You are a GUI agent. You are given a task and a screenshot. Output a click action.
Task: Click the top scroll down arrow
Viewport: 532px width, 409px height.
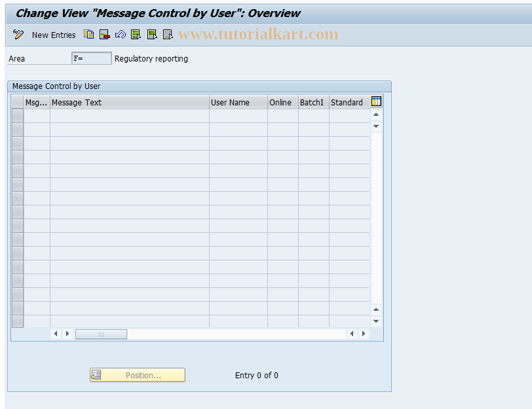click(x=376, y=126)
